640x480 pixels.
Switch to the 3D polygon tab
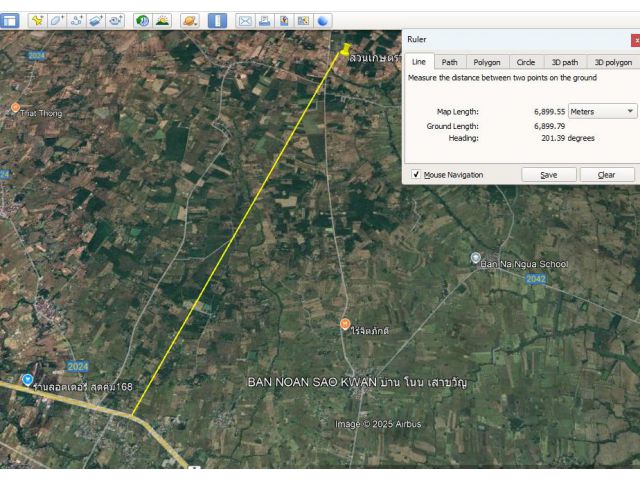pos(613,62)
